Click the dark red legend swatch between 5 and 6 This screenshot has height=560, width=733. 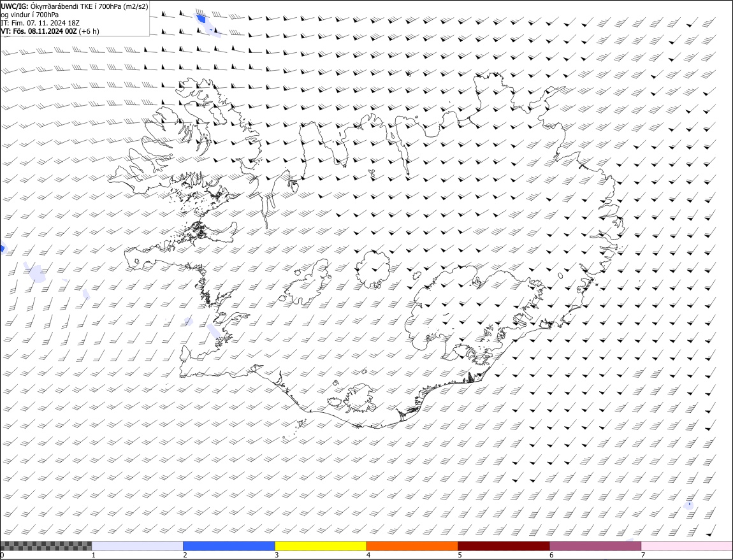[504, 546]
